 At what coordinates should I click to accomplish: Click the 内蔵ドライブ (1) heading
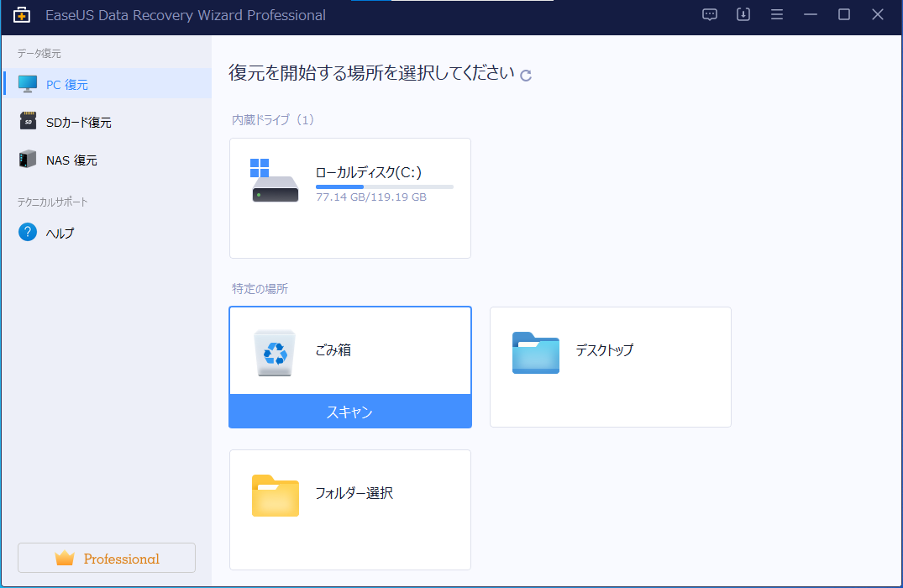(x=273, y=120)
